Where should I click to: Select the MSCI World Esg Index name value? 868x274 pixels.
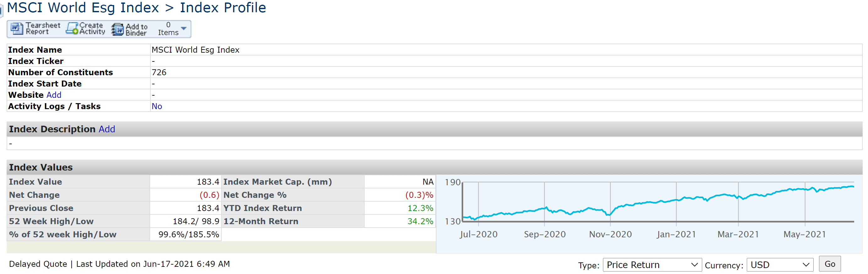pos(195,50)
